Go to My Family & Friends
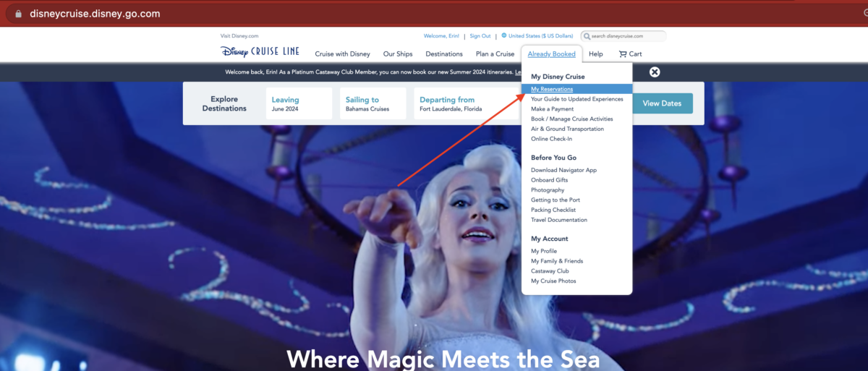868x371 pixels. tap(557, 261)
